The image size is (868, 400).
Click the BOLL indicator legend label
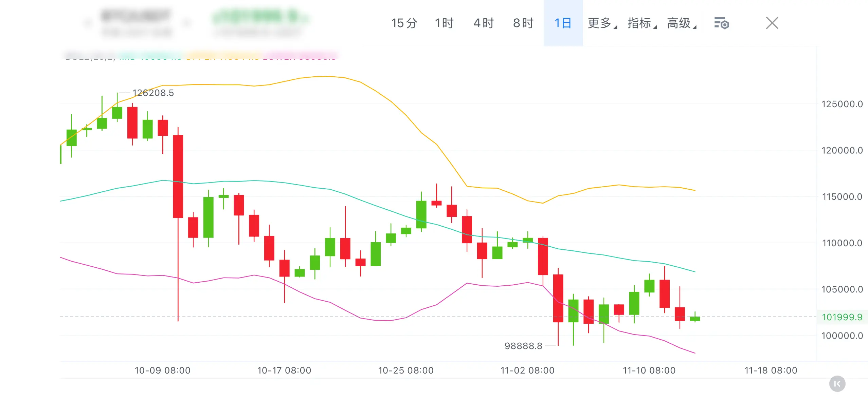click(90, 56)
